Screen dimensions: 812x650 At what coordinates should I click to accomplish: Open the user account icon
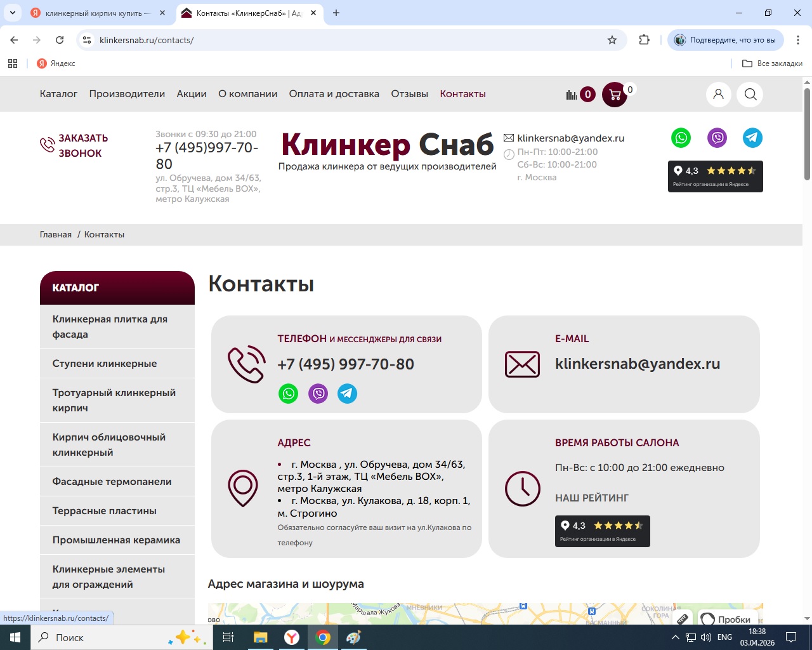coord(719,94)
